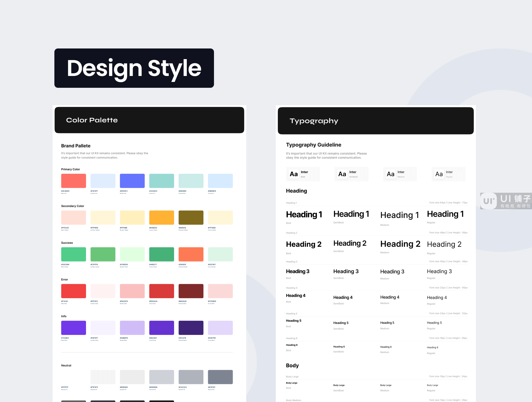The image size is (532, 402).
Task: Click the Heading 1 SemiBold sample
Action: pyautogui.click(x=351, y=214)
